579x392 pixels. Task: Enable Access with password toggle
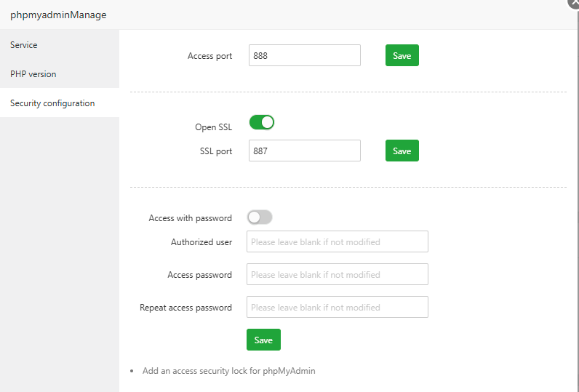pos(260,217)
